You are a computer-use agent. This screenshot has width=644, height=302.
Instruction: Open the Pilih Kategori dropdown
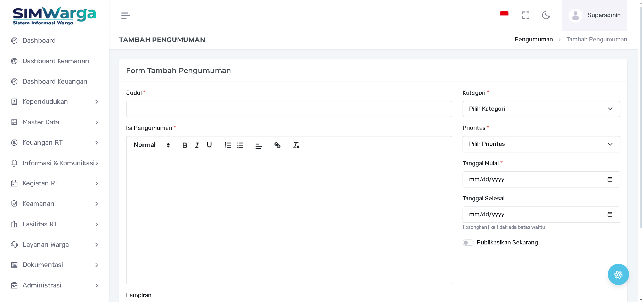pyautogui.click(x=541, y=109)
